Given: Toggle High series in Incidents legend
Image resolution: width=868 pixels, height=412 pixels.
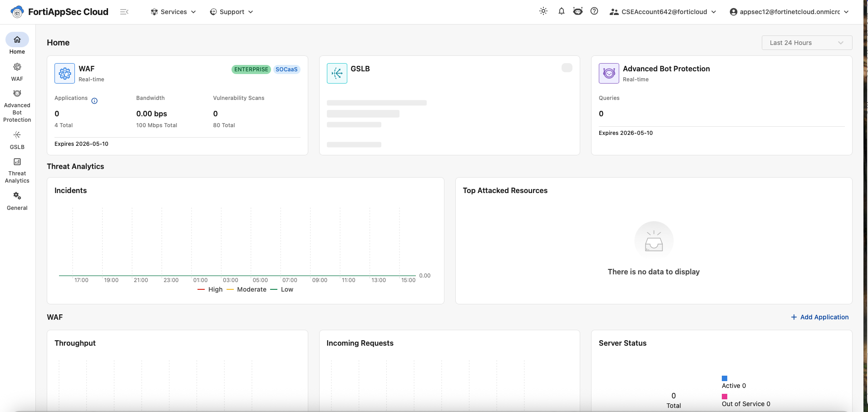Looking at the screenshot, I should (x=210, y=289).
